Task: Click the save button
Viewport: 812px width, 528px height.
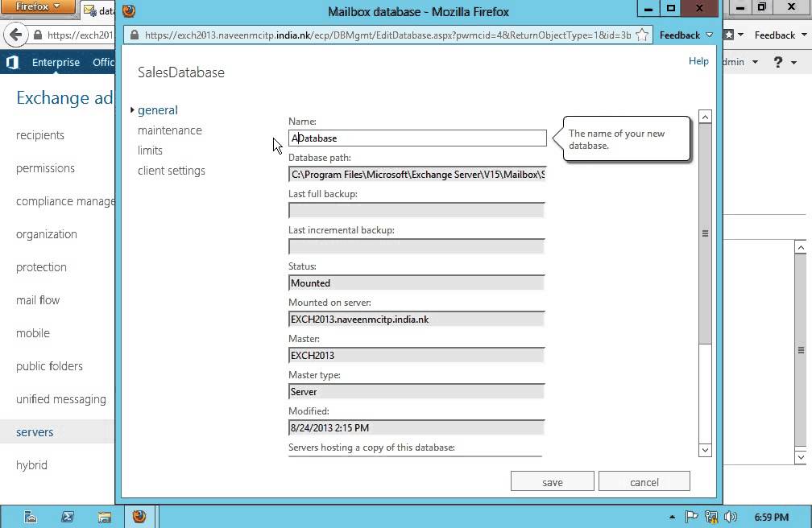Action: coord(552,481)
